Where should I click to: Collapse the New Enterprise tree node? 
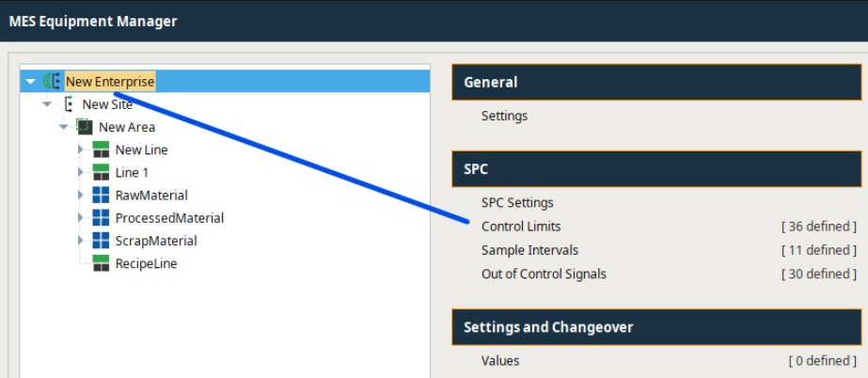(x=30, y=82)
